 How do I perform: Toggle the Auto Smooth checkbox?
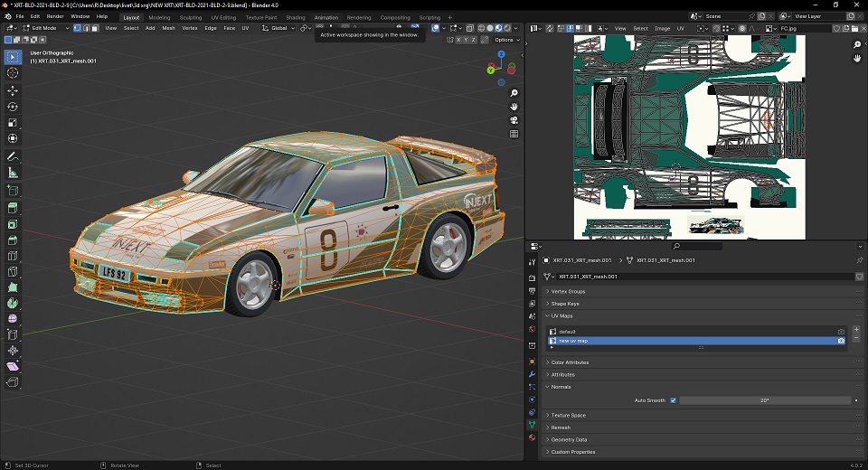point(673,399)
